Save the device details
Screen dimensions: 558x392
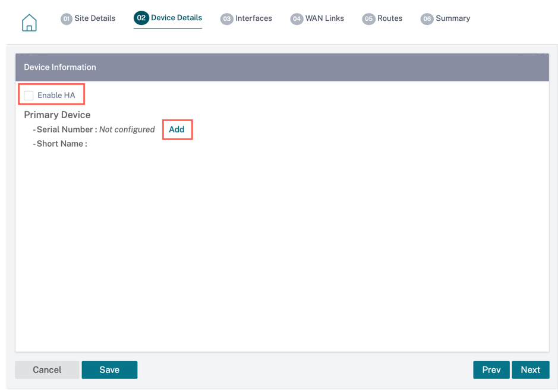[109, 370]
